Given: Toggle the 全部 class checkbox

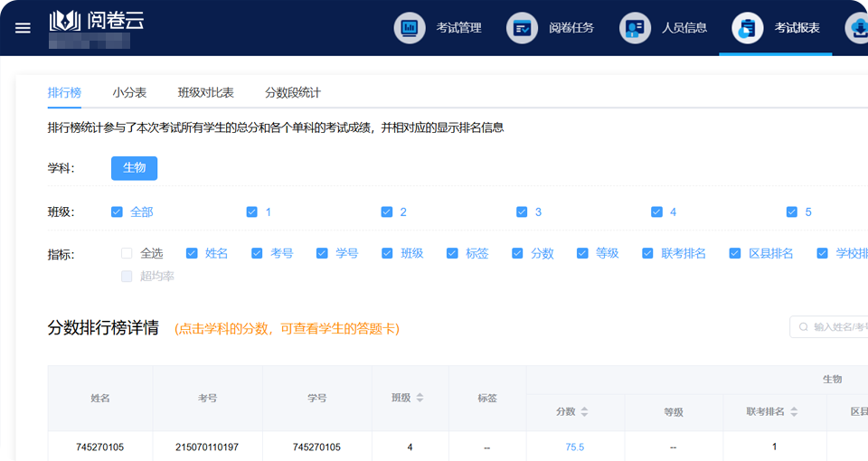Looking at the screenshot, I should (x=117, y=212).
